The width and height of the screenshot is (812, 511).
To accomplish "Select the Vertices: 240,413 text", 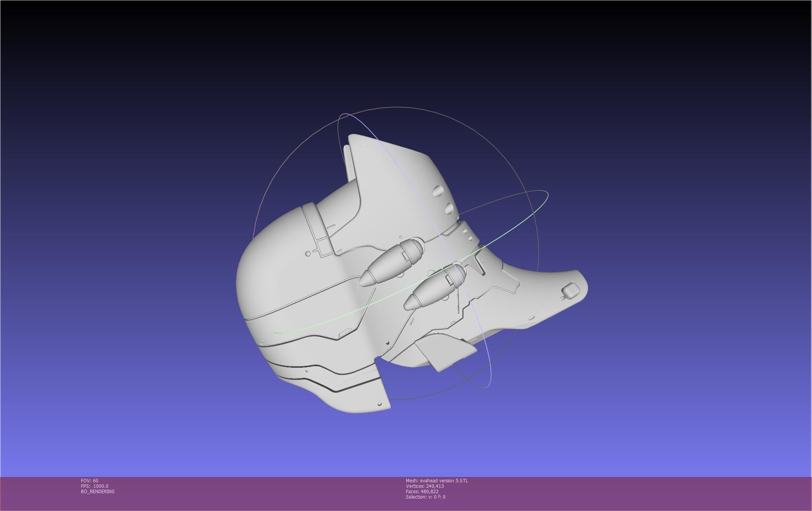I will pos(425,486).
